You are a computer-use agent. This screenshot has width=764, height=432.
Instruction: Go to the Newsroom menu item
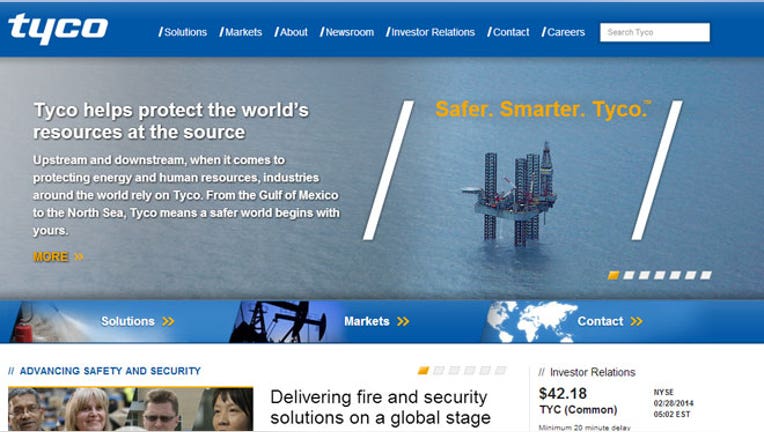[x=347, y=32]
